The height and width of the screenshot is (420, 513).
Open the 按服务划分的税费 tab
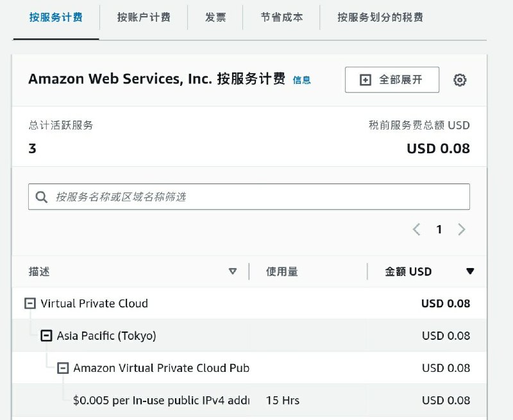[x=380, y=17]
